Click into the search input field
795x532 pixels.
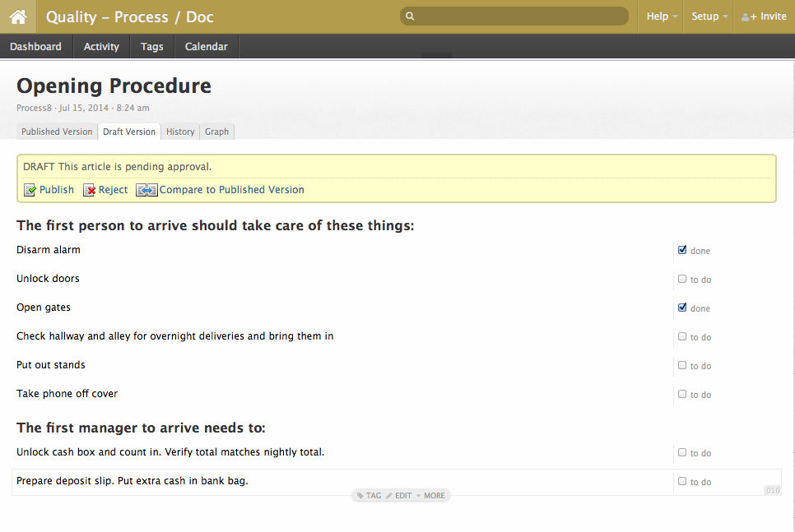click(x=518, y=16)
